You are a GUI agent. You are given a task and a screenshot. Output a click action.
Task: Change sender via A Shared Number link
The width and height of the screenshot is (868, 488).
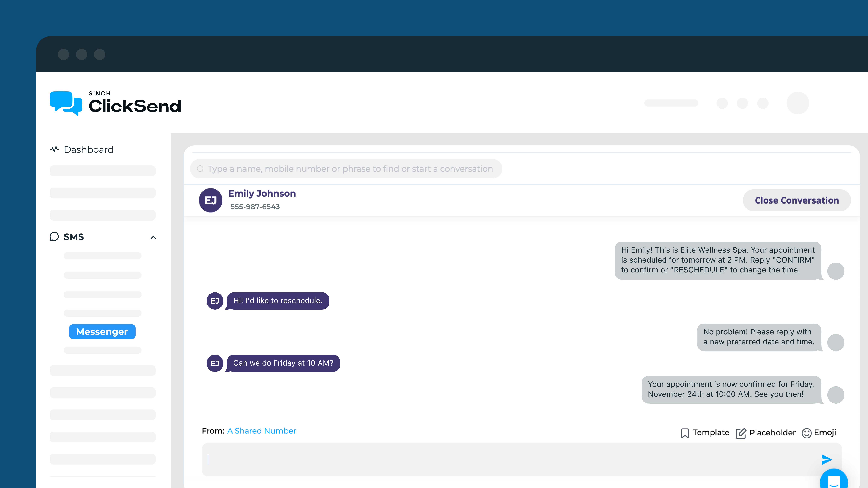tap(261, 431)
